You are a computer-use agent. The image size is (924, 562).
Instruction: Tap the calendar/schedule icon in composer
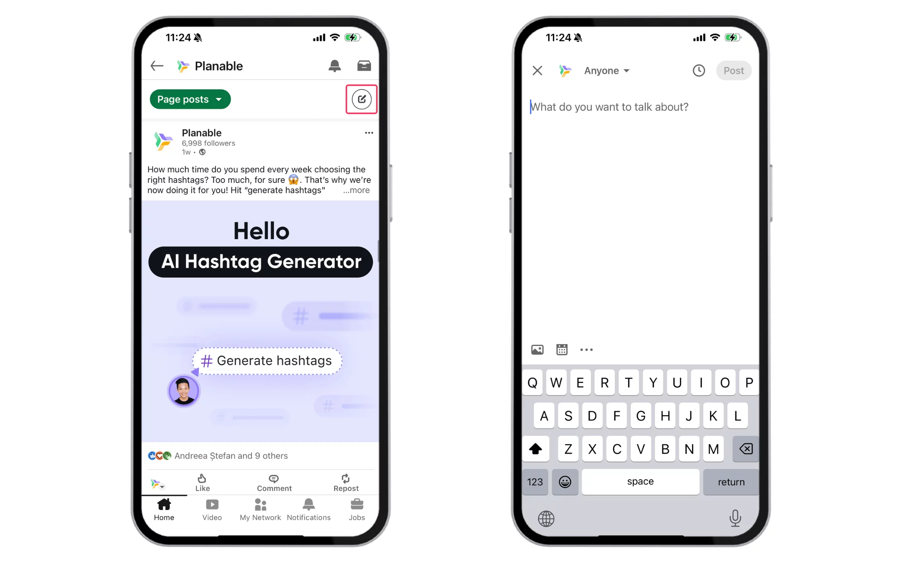tap(562, 350)
